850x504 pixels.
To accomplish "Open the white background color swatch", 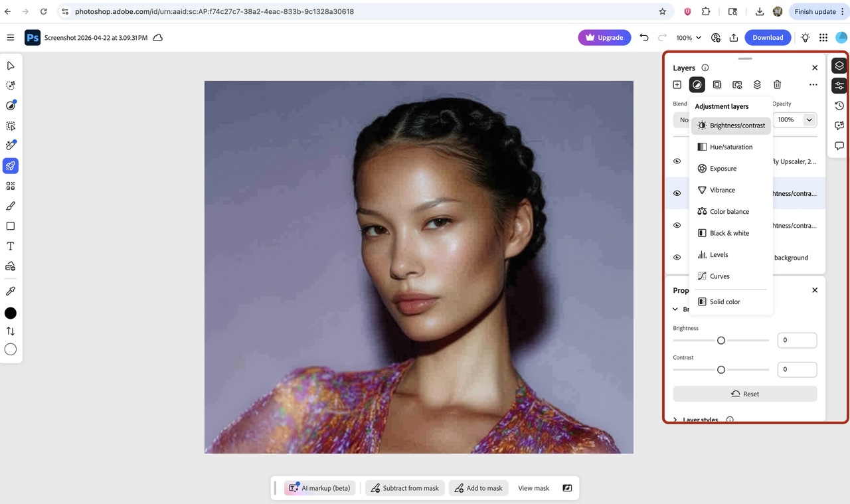I will coord(11,349).
